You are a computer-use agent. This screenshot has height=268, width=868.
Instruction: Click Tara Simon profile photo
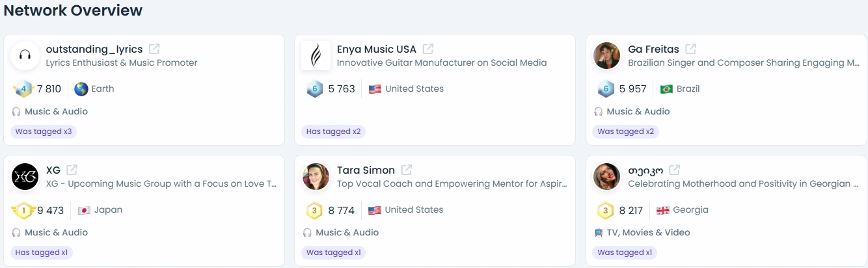(316, 177)
